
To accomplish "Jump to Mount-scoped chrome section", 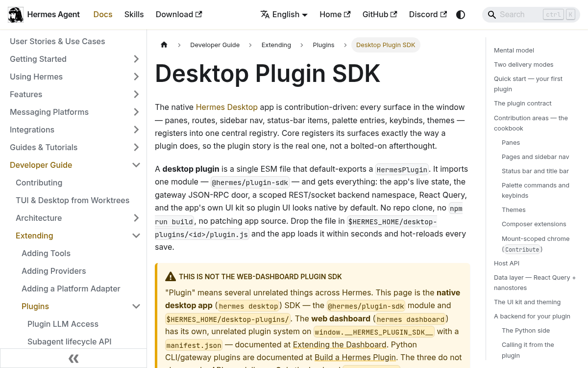I will (x=536, y=244).
